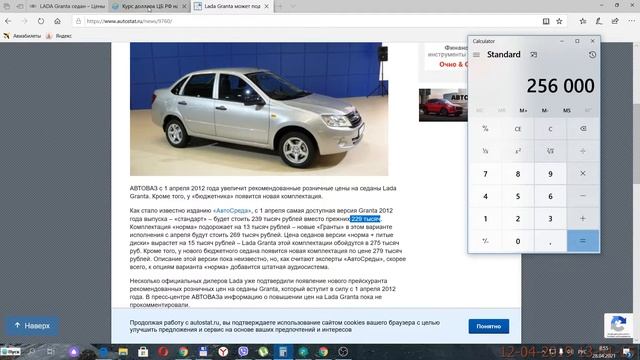640x360 pixels.
Task: Click Понятно cookie consent button
Action: click(x=489, y=326)
